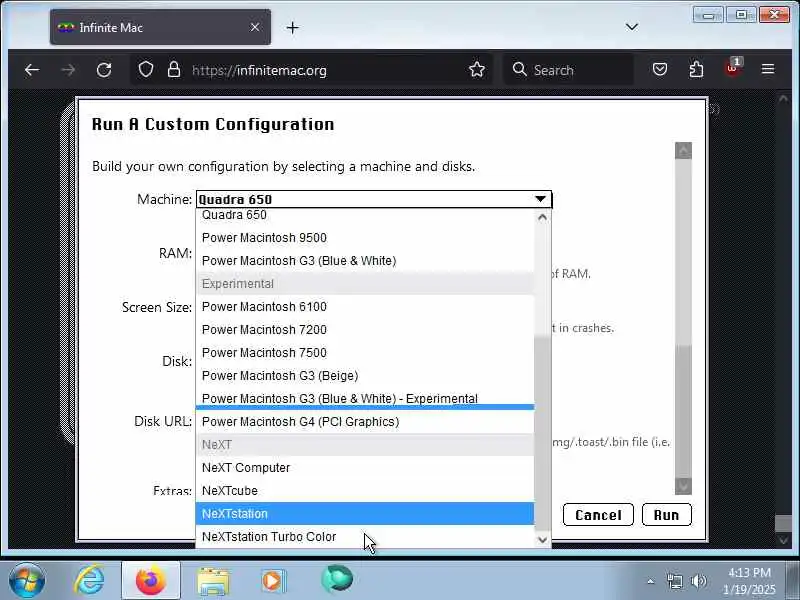
Task: Choose Power Macintosh G3 (Blue & White)
Action: pos(365,261)
